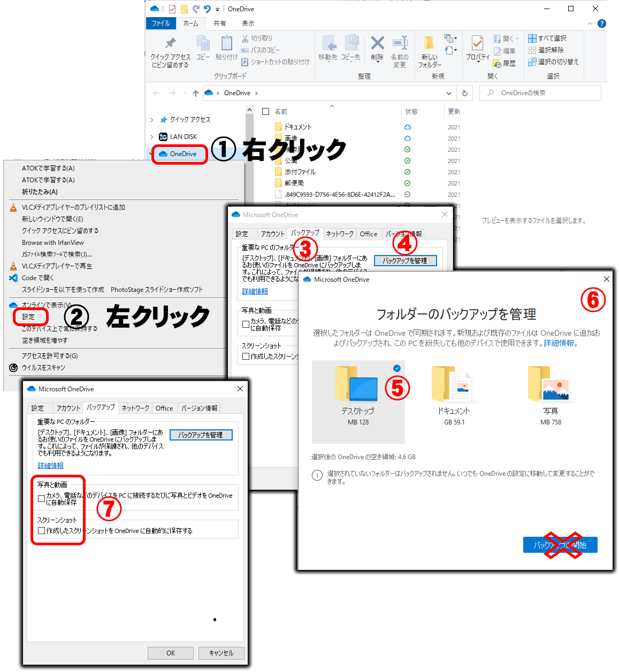Screen dimensions: 619x672
Task: Switch to the 共有 ribbon tab
Action: click(x=220, y=24)
